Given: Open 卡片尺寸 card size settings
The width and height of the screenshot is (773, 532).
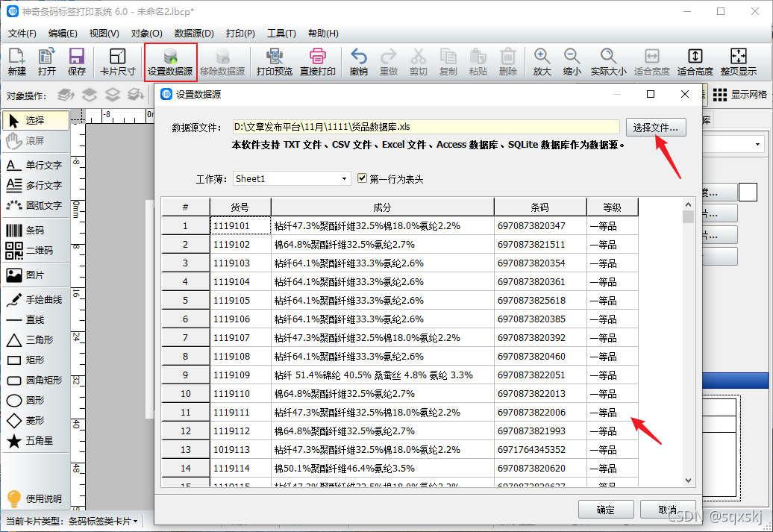Looking at the screenshot, I should pos(117,62).
